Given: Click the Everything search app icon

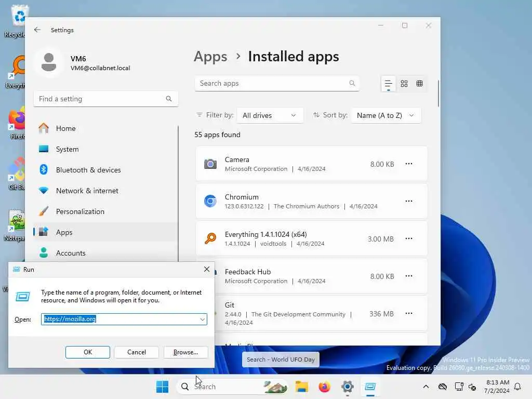Looking at the screenshot, I should [210, 238].
